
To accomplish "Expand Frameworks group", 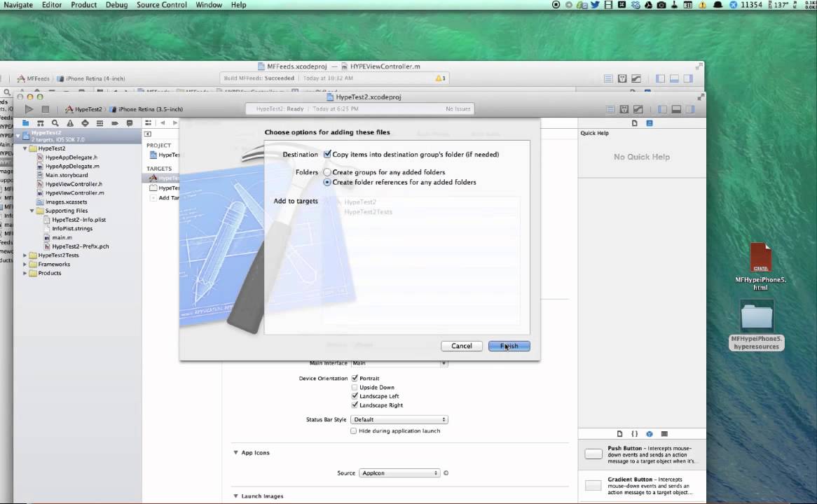I will click(25, 265).
